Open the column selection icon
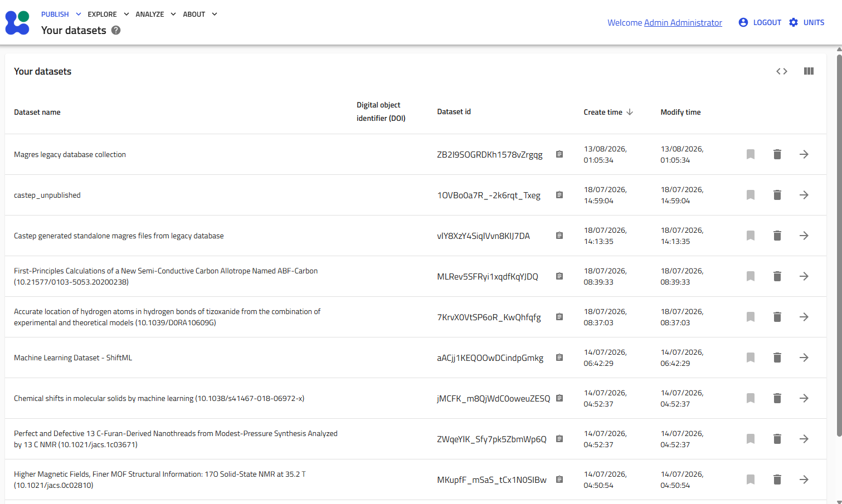Screen dimensions: 842x504 809,71
